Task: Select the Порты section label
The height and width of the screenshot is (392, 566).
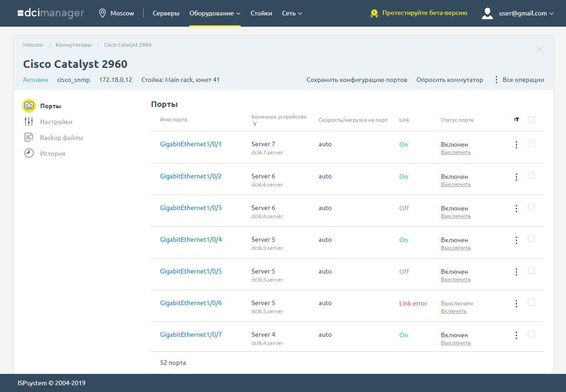Action: (50, 106)
